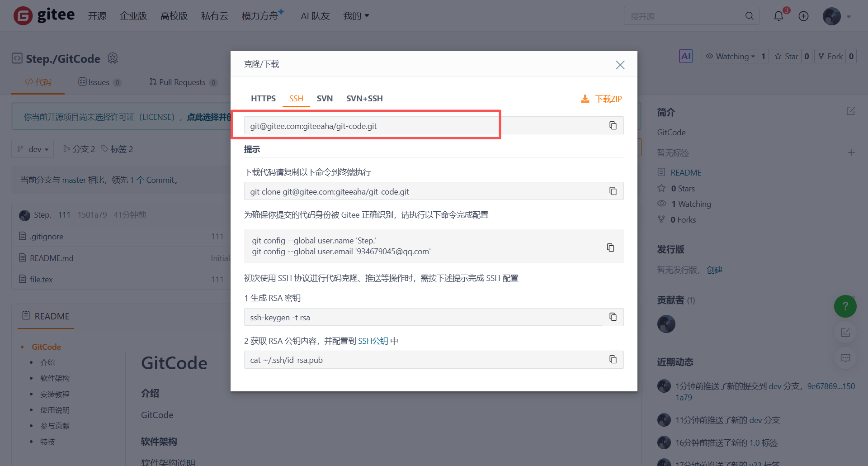
Task: Open commit 1501a79
Action: pyautogui.click(x=92, y=214)
